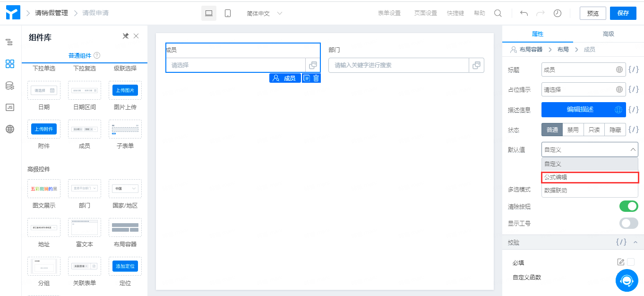Open multilingual globe sidebar icon
Image resolution: width=644 pixels, height=296 pixels.
click(x=9, y=129)
